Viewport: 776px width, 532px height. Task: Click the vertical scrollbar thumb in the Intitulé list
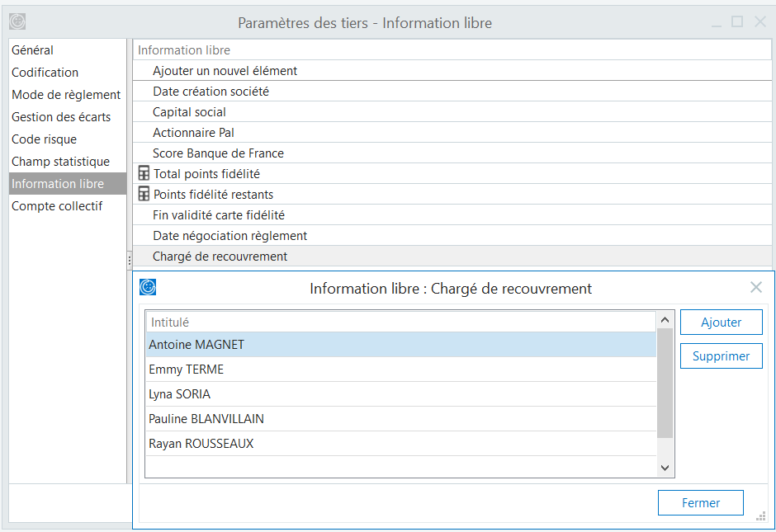[x=665, y=384]
